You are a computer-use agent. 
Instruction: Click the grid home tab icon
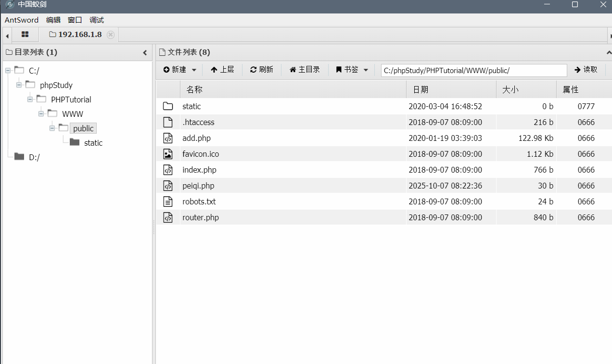pyautogui.click(x=25, y=35)
